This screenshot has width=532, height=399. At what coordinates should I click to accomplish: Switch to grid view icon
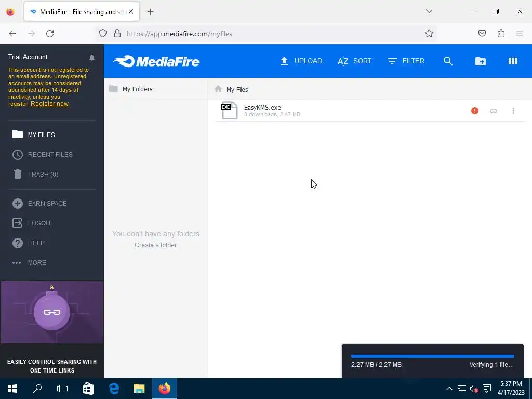click(513, 61)
